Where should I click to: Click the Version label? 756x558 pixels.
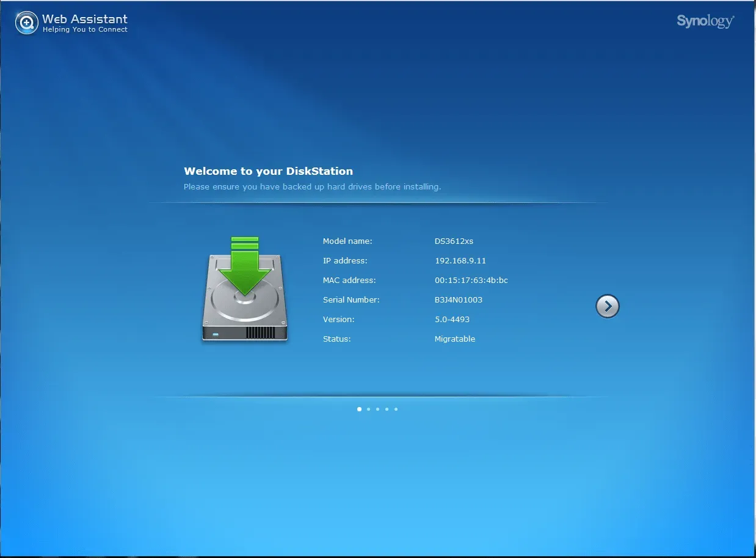pyautogui.click(x=338, y=320)
